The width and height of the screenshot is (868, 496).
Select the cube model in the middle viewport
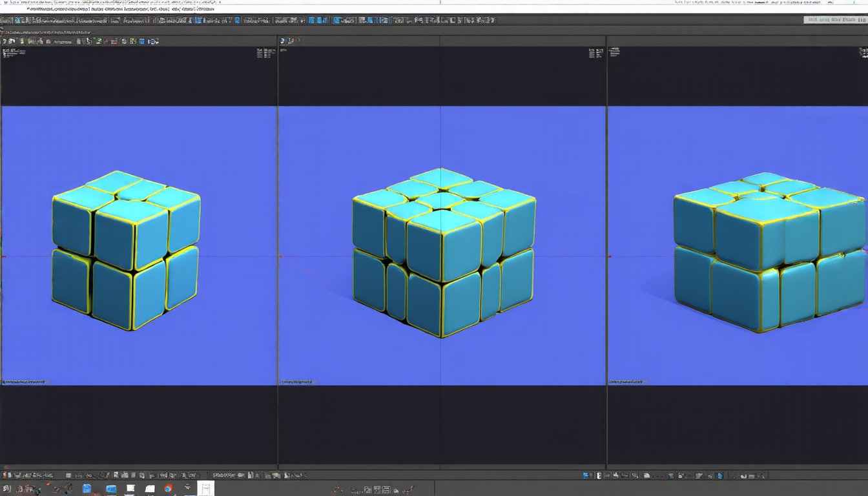point(444,253)
